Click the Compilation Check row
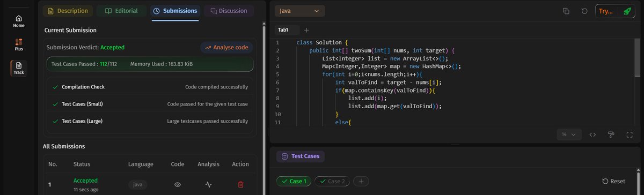The width and height of the screenshot is (644, 195). click(150, 87)
